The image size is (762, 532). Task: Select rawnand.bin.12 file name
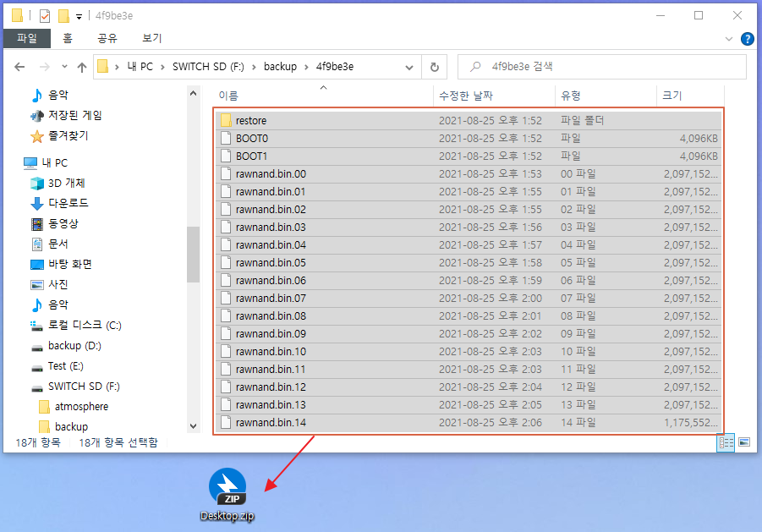(x=271, y=387)
